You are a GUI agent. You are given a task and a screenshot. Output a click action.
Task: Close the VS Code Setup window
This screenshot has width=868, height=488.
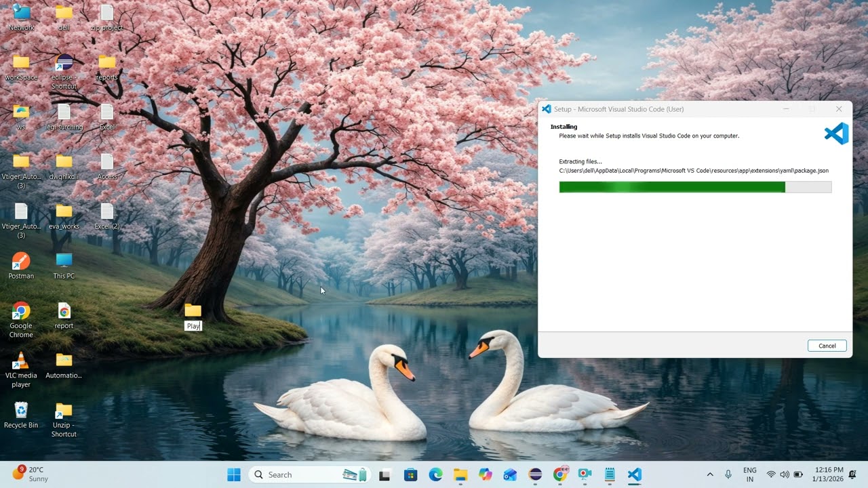coord(839,109)
